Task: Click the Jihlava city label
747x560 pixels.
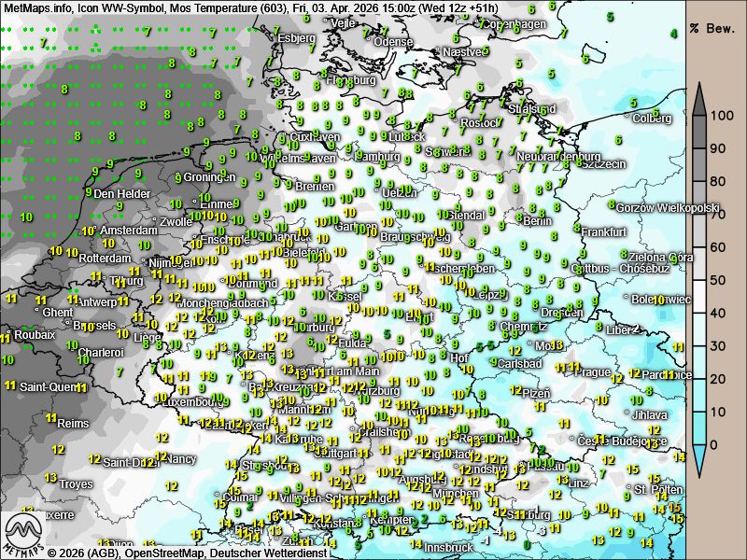Action: (x=649, y=414)
